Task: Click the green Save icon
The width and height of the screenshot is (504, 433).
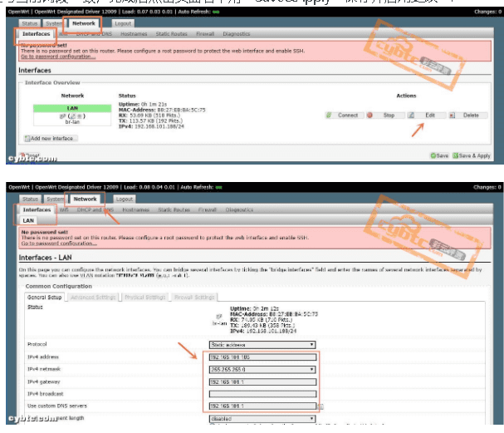Action: pyautogui.click(x=433, y=155)
